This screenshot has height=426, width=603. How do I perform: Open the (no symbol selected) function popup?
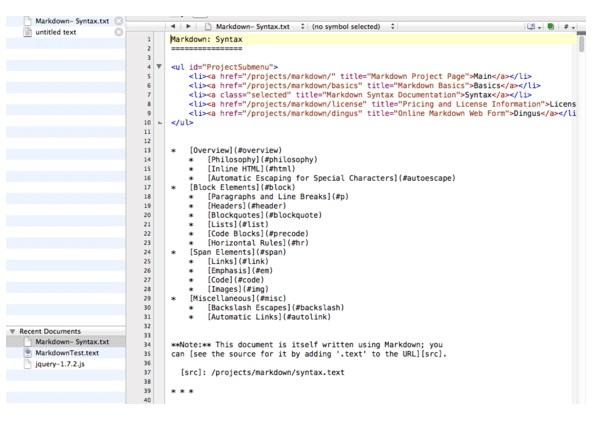coord(353,27)
